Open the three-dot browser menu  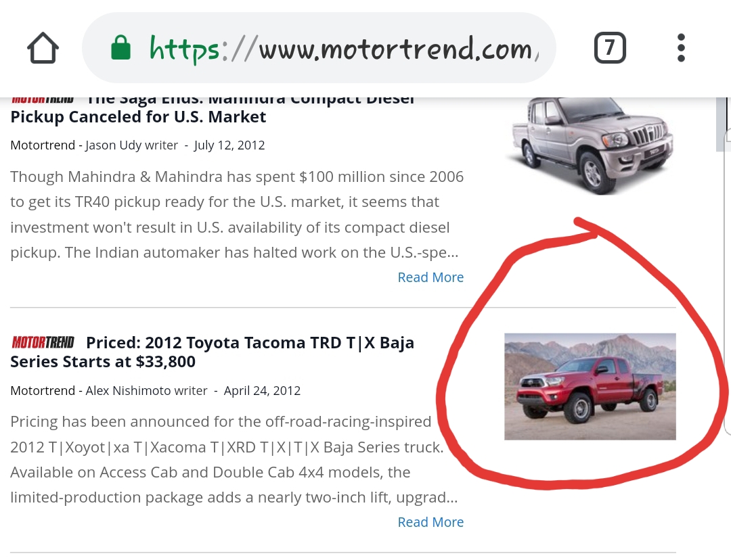point(681,49)
